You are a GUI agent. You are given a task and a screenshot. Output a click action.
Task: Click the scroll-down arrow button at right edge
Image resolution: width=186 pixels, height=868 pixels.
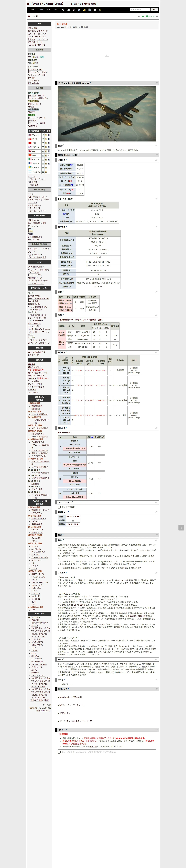(x=181, y=528)
